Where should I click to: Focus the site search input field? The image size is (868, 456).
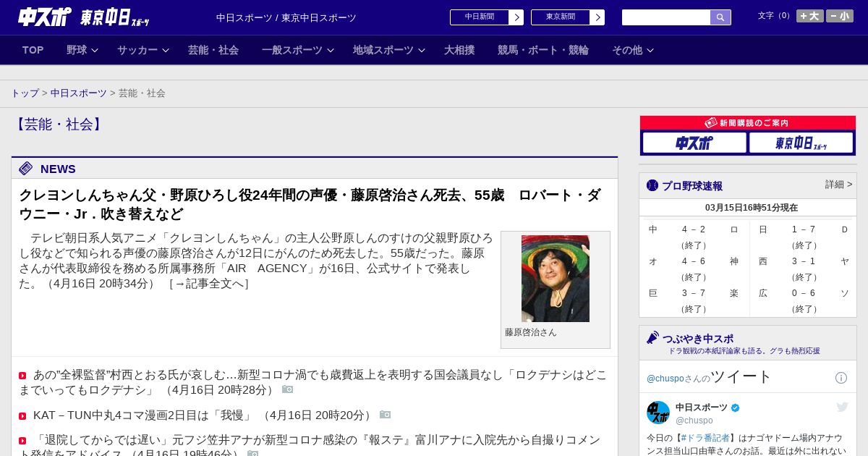(x=666, y=17)
